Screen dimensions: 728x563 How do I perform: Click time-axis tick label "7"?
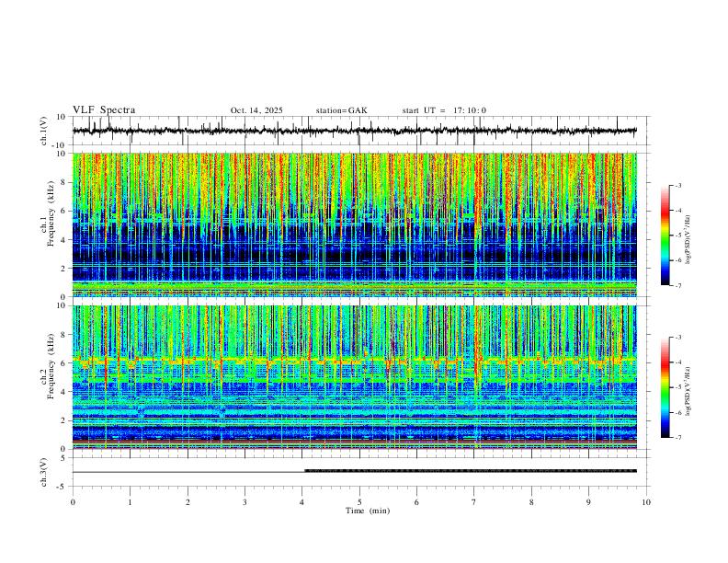click(x=474, y=502)
